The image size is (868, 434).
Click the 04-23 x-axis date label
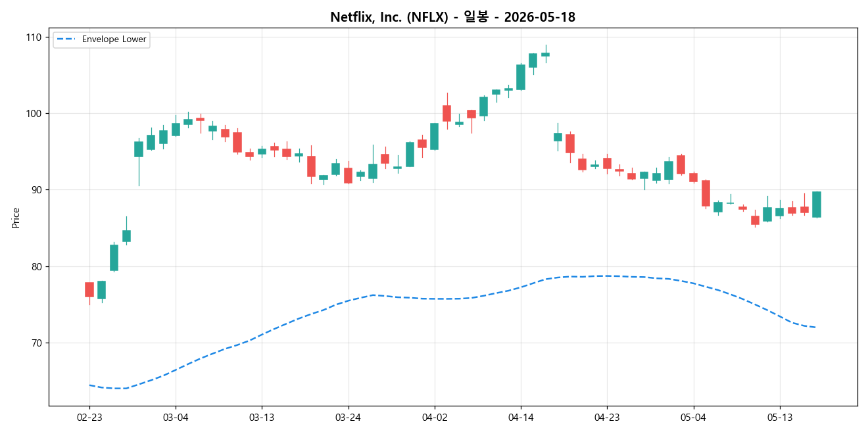pyautogui.click(x=607, y=417)
